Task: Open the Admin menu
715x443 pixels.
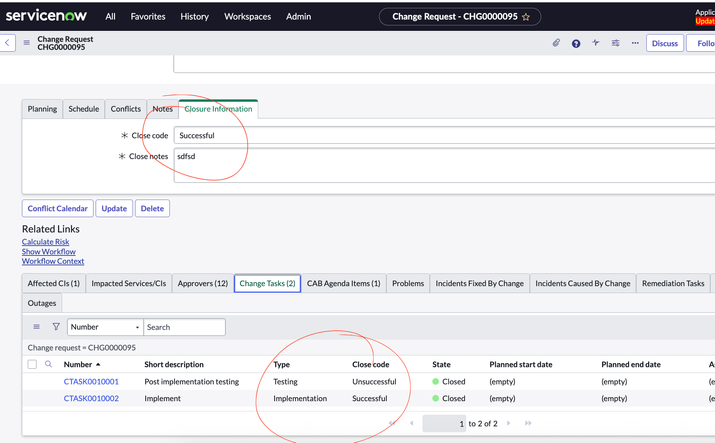Action: [x=298, y=17]
